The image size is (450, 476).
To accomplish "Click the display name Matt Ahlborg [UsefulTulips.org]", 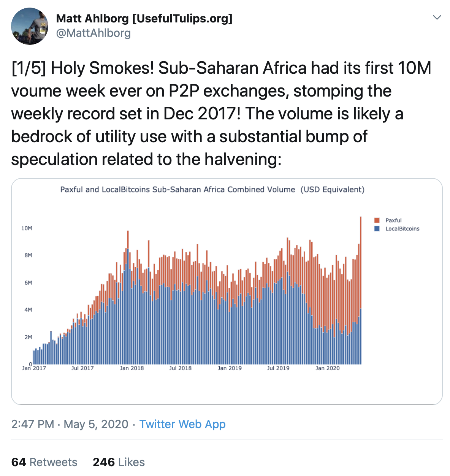I will click(x=144, y=18).
